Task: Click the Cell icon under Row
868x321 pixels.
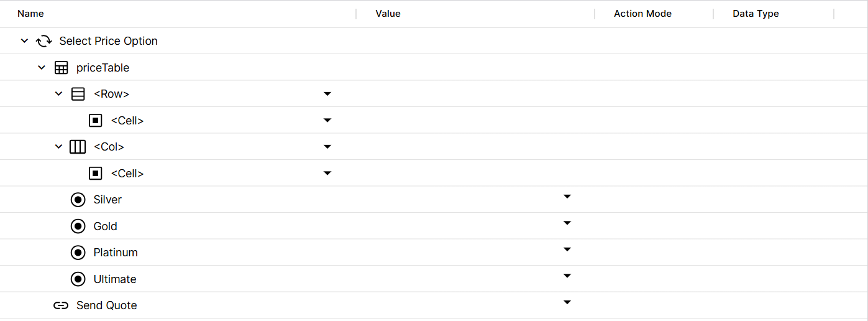Action: pyautogui.click(x=96, y=121)
